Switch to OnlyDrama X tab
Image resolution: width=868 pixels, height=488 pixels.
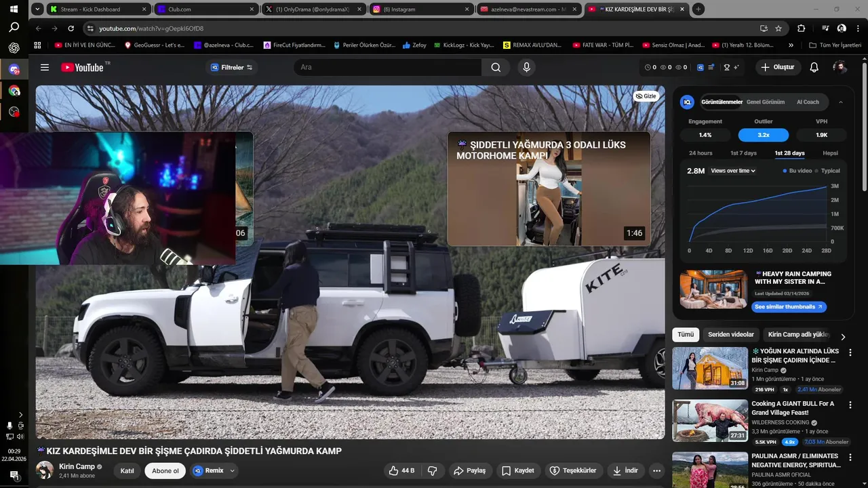[x=314, y=9]
